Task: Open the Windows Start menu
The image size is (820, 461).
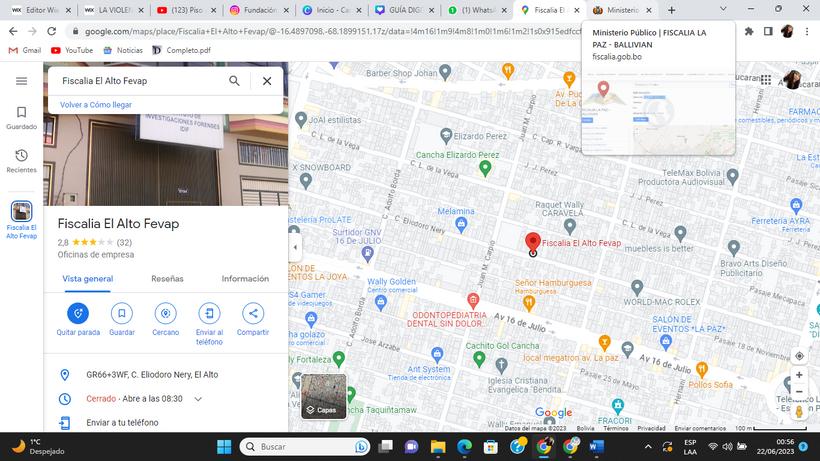Action: click(x=224, y=446)
